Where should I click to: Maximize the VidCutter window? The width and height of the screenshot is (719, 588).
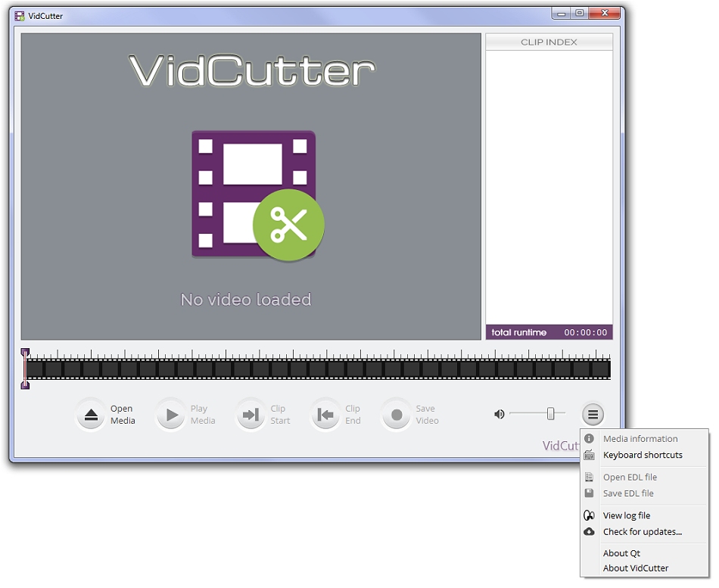click(580, 14)
